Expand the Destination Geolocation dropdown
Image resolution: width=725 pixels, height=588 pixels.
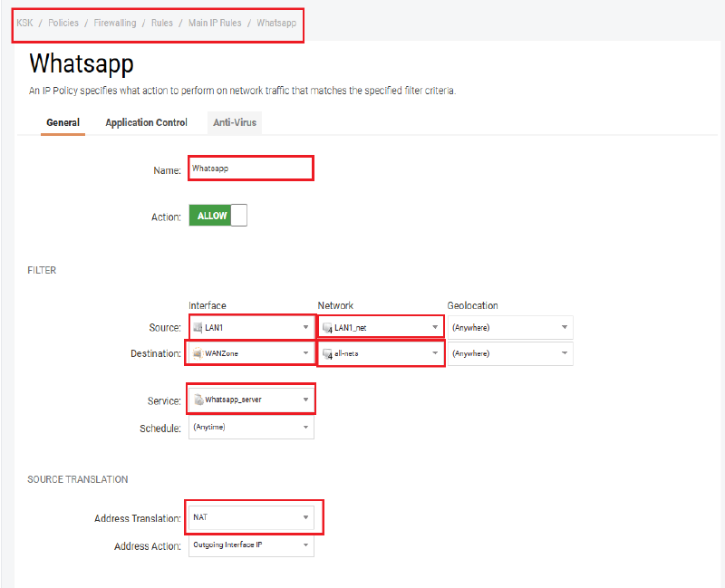509,353
